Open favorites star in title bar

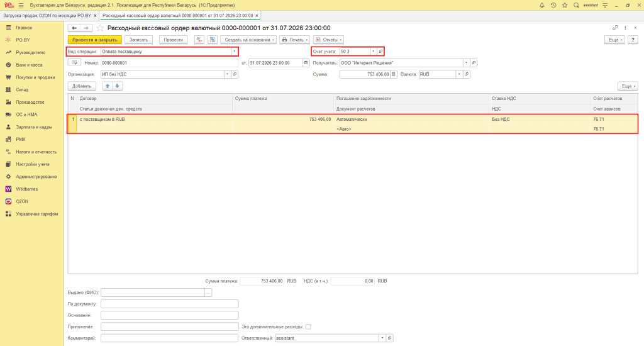565,5
